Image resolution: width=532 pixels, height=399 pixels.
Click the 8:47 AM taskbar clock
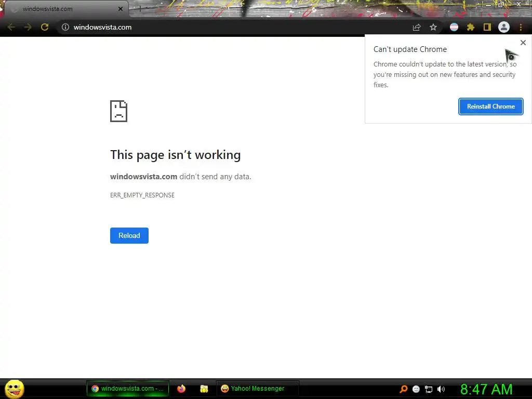(x=486, y=389)
